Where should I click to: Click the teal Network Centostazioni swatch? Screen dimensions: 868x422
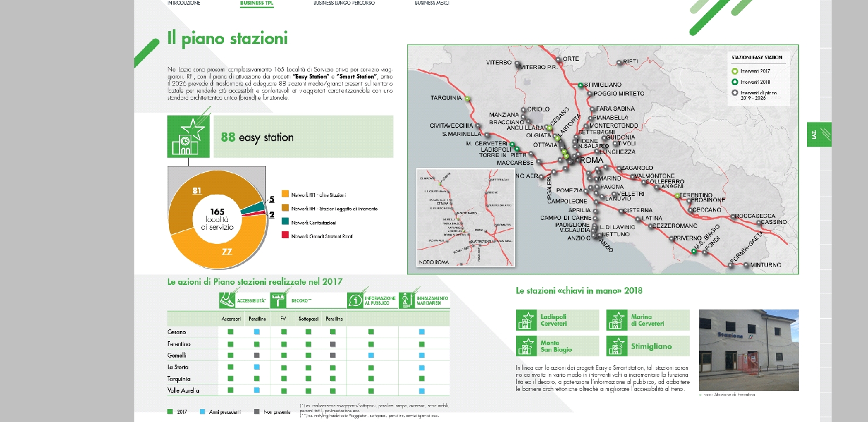[285, 222]
